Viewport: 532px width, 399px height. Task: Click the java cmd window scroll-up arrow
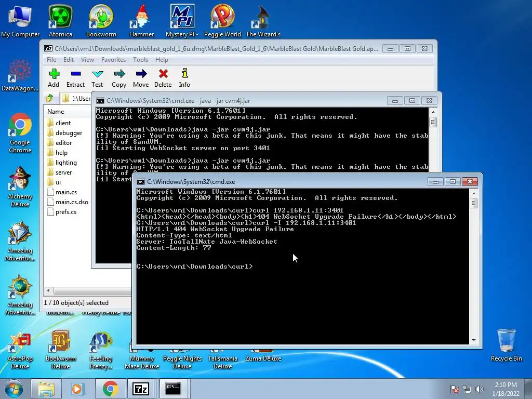433,112
